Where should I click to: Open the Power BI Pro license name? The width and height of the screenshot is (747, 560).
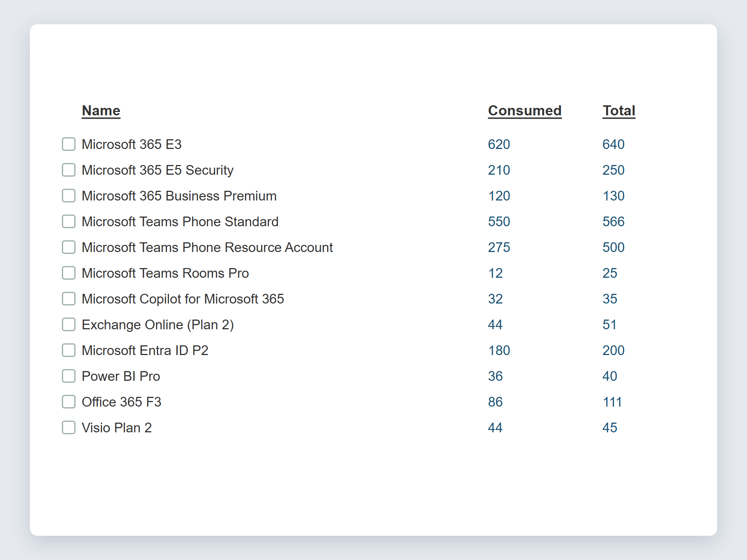(x=121, y=376)
